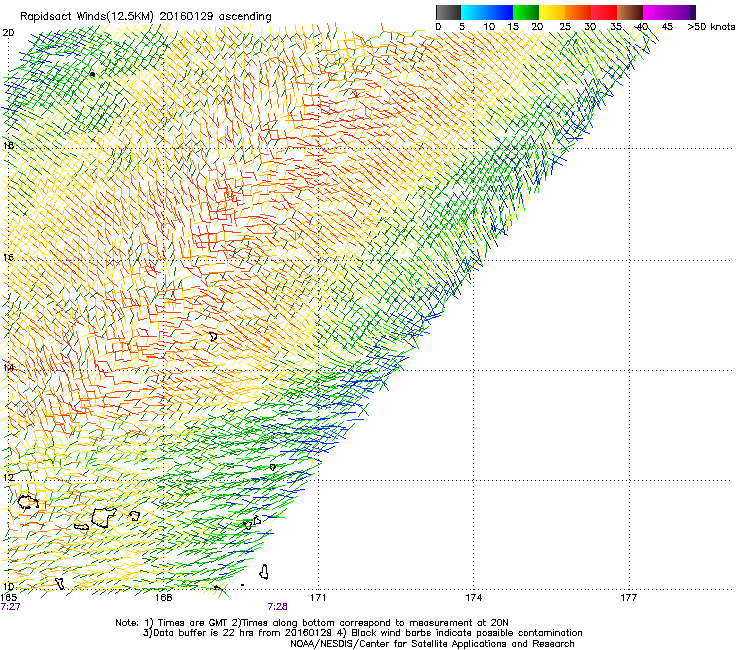Image resolution: width=740 pixels, height=650 pixels.
Task: Click the latitude label '12'
Action: pyautogui.click(x=8, y=477)
